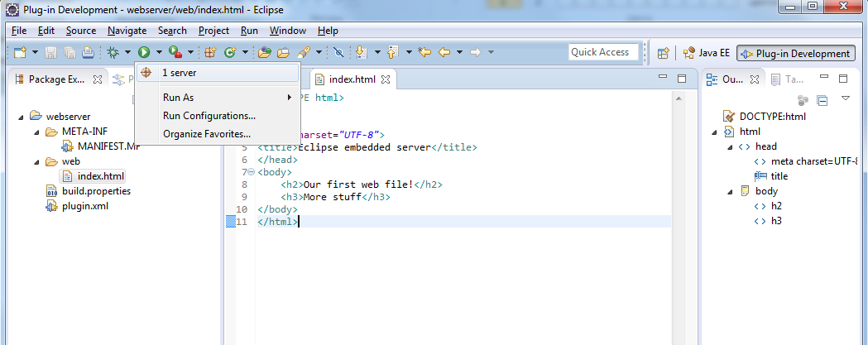The width and height of the screenshot is (868, 345).
Task: Collapse the body node in Outline
Action: pos(730,192)
